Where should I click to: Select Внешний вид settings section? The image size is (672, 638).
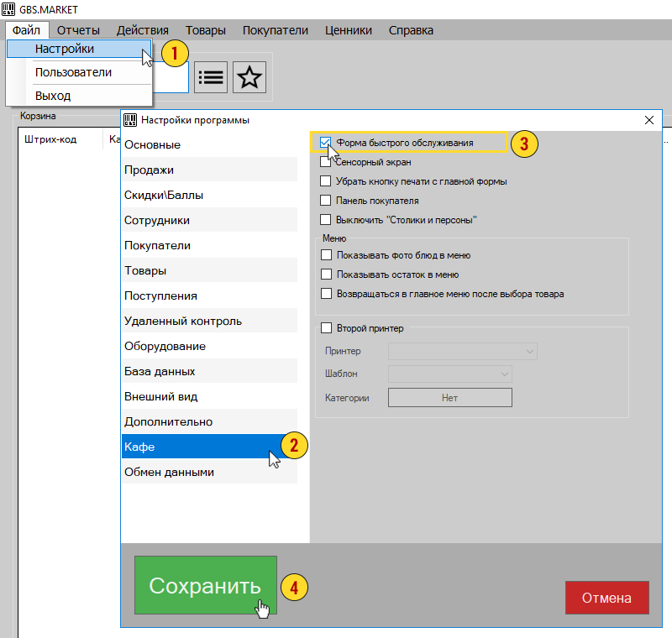209,396
